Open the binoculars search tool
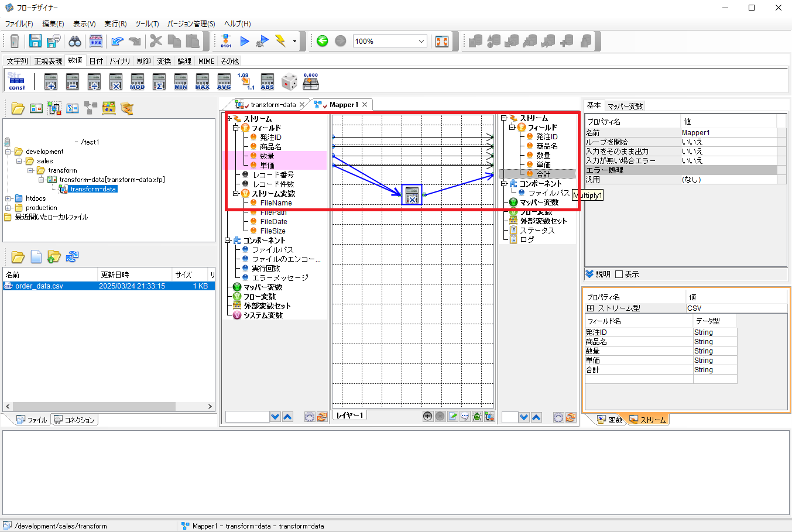 click(x=75, y=41)
